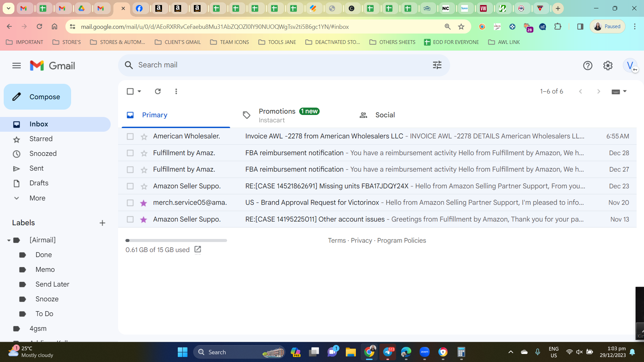Star the FBA reimbursement email from Dec 27
This screenshot has height=362, width=644.
click(144, 170)
